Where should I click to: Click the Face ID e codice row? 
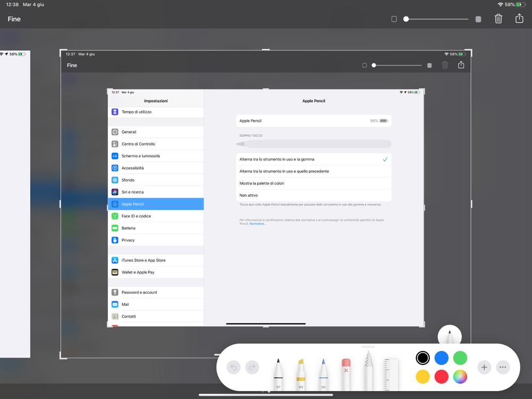[x=156, y=216]
